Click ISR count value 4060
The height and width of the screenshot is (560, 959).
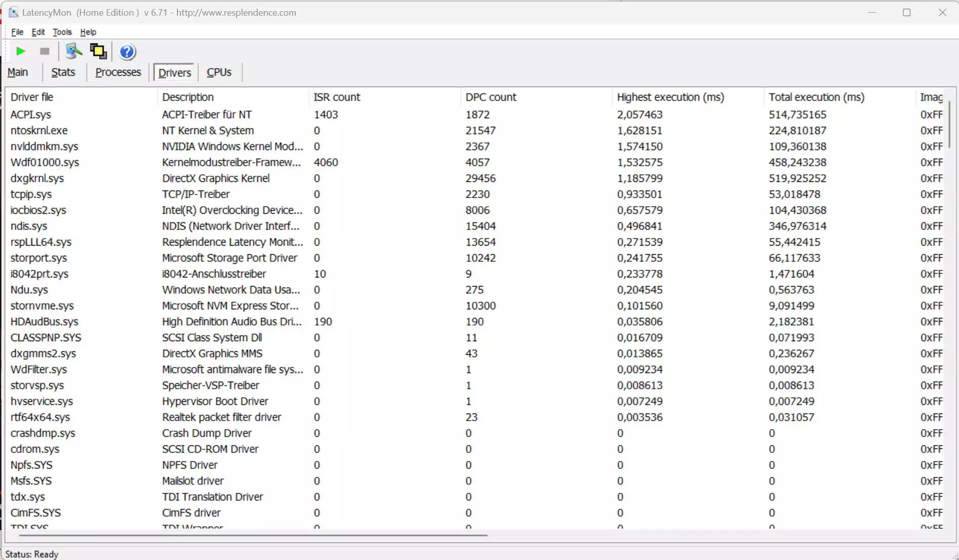pos(326,162)
